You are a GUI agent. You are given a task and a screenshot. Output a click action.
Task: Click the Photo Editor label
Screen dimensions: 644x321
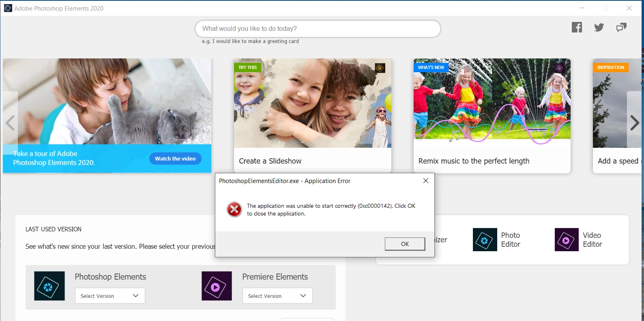(511, 240)
